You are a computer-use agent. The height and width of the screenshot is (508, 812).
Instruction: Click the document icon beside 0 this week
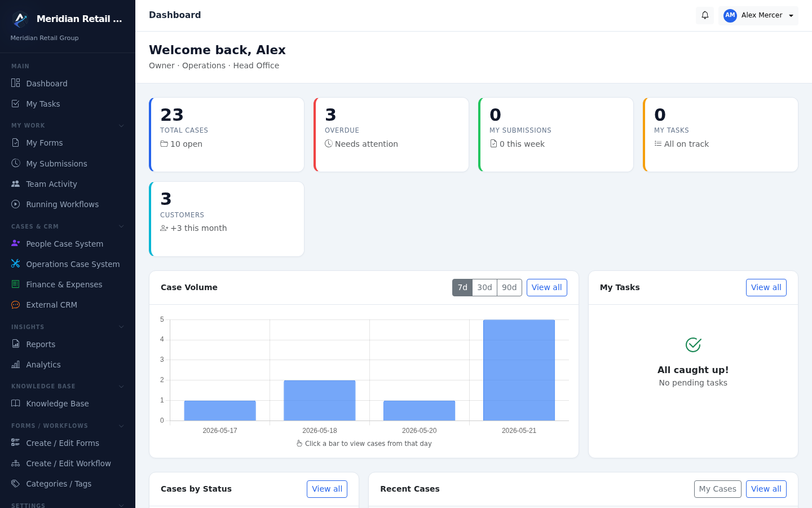pyautogui.click(x=493, y=144)
